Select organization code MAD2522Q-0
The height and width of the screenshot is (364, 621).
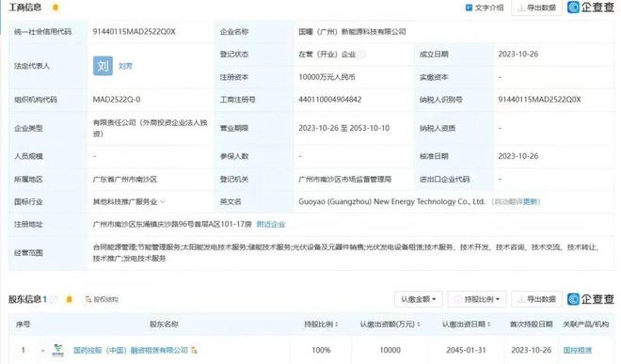pos(117,100)
